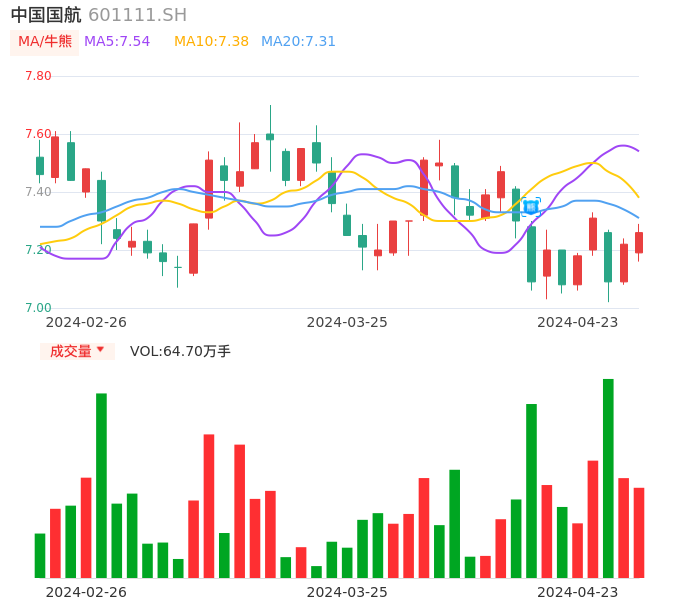Open the 成交量 indicator selector
This screenshot has height=606, width=686.
pyautogui.click(x=71, y=351)
